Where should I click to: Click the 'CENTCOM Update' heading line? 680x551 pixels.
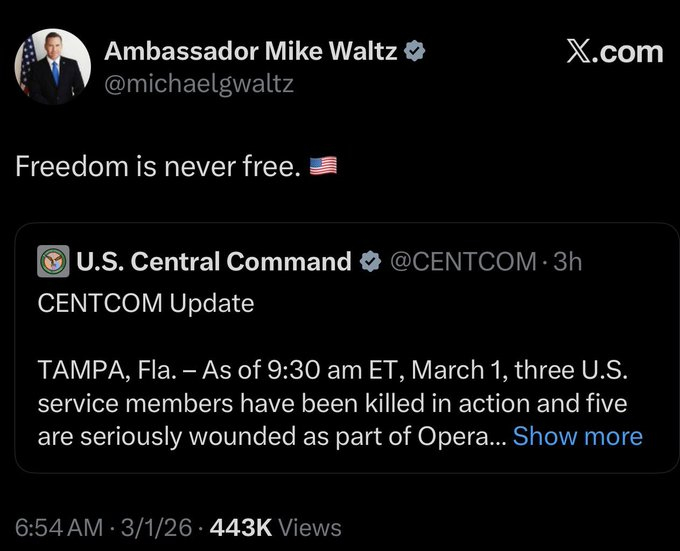click(x=146, y=302)
